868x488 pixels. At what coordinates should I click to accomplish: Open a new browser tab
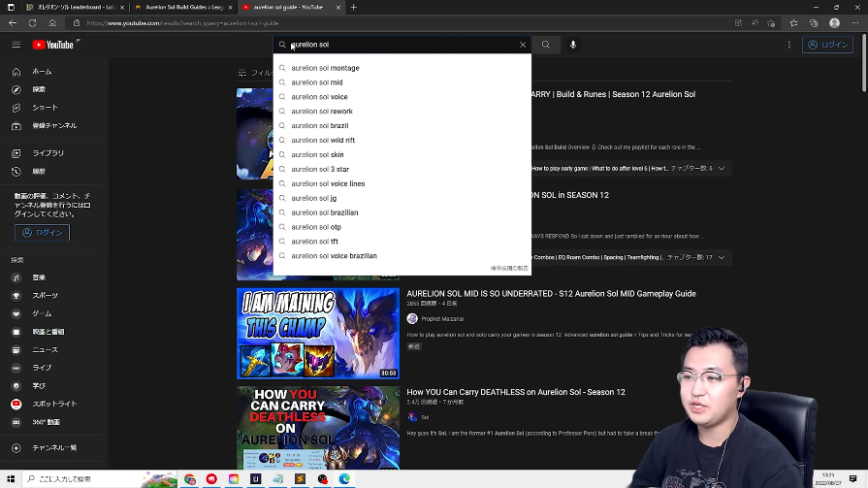(x=353, y=7)
